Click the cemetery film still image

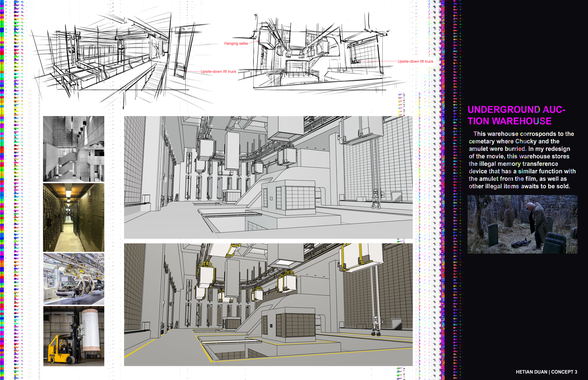(x=522, y=224)
